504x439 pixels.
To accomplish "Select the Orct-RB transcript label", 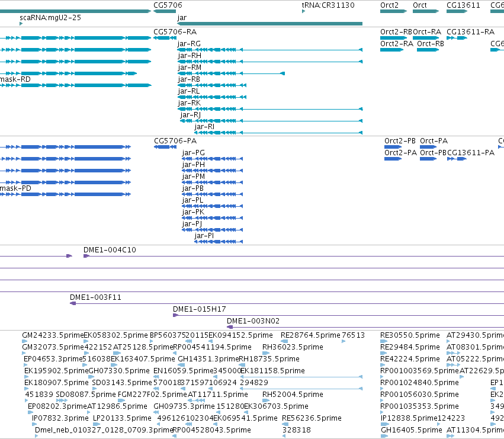I will [431, 44].
